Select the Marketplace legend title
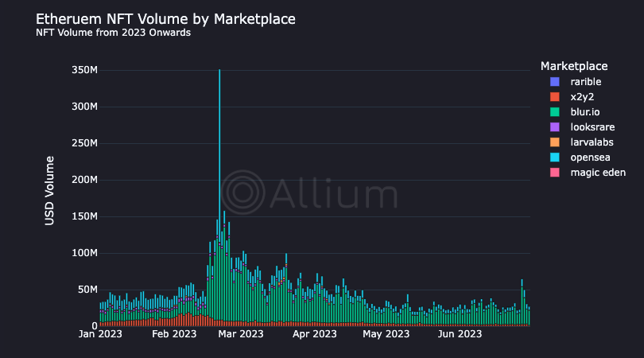The height and width of the screenshot is (358, 644). 574,65
